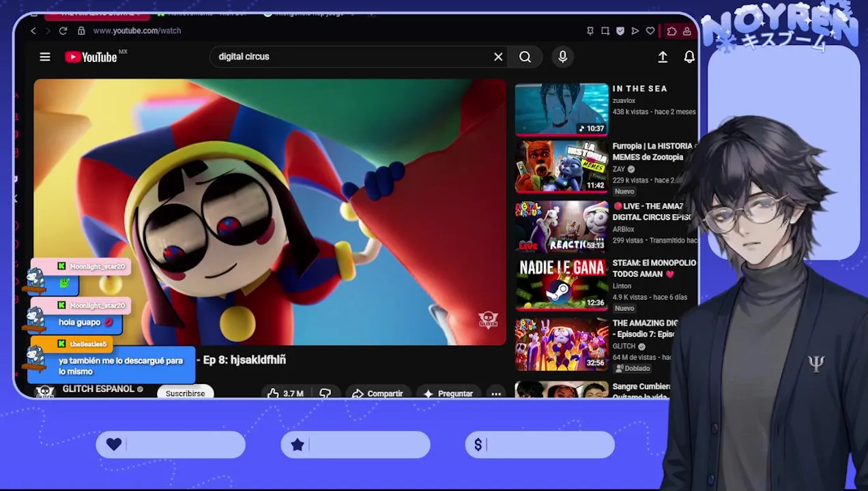
Task: Click the Preguntar button
Action: [448, 393]
